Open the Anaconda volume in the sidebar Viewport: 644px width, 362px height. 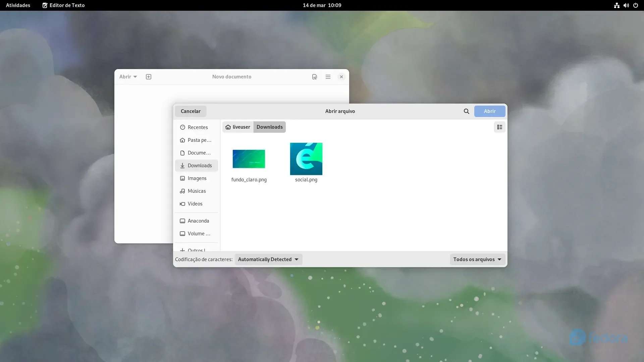[x=197, y=221]
